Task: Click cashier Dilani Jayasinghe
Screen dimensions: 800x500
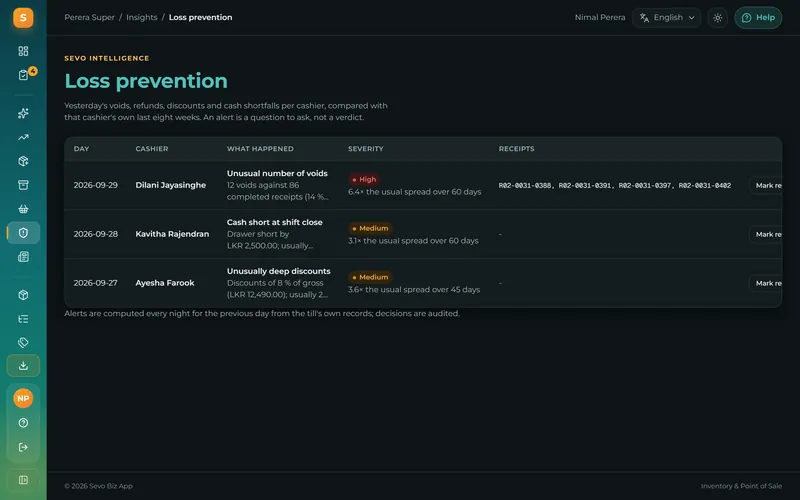Action: coord(170,185)
